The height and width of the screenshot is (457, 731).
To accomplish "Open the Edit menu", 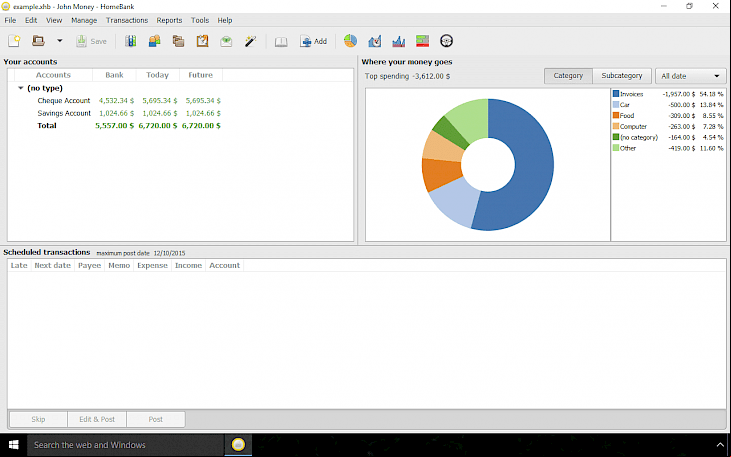I will [31, 20].
